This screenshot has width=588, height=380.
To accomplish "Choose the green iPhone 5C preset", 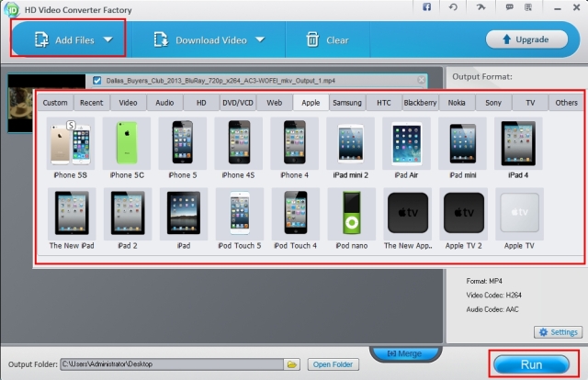I will tap(127, 143).
